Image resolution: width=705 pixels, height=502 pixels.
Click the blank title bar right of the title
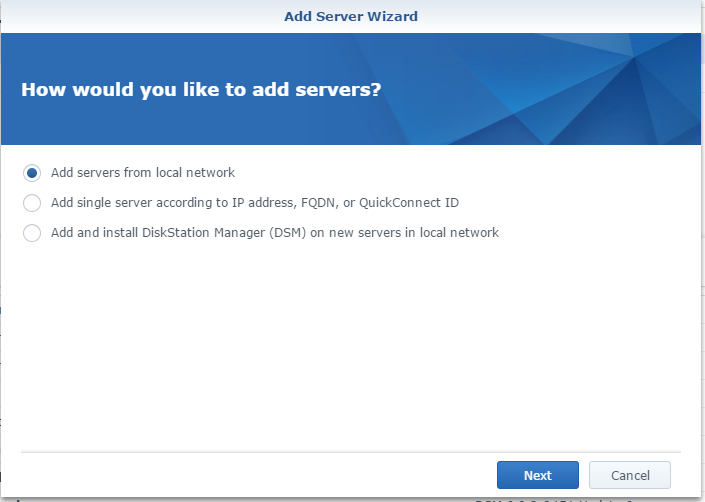tap(560, 16)
